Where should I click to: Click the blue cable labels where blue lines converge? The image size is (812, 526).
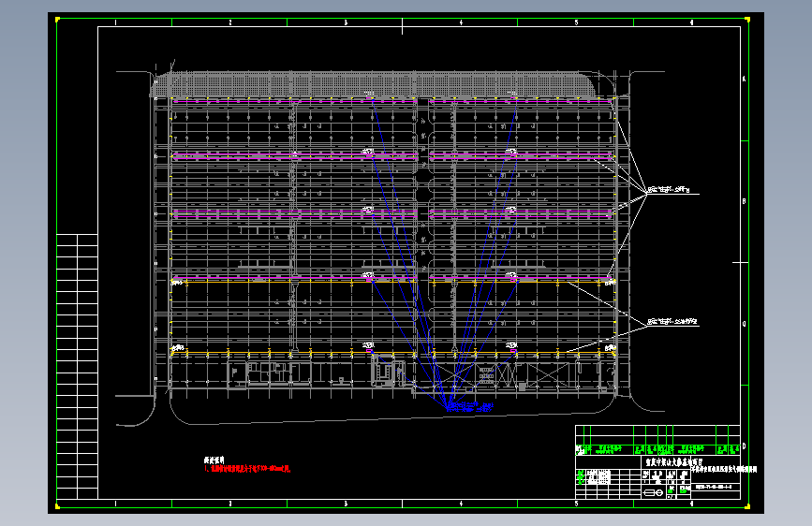[470, 407]
